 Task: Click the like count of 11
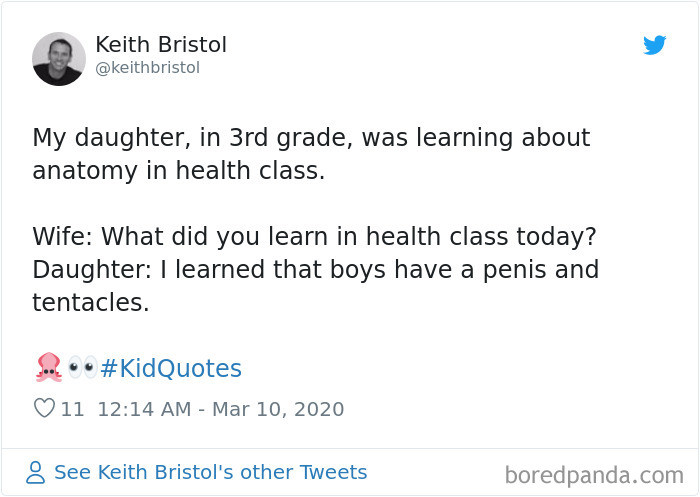point(72,409)
